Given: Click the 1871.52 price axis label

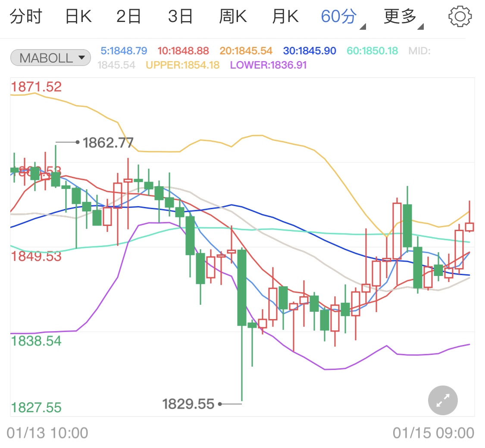Looking at the screenshot, I should [x=36, y=87].
